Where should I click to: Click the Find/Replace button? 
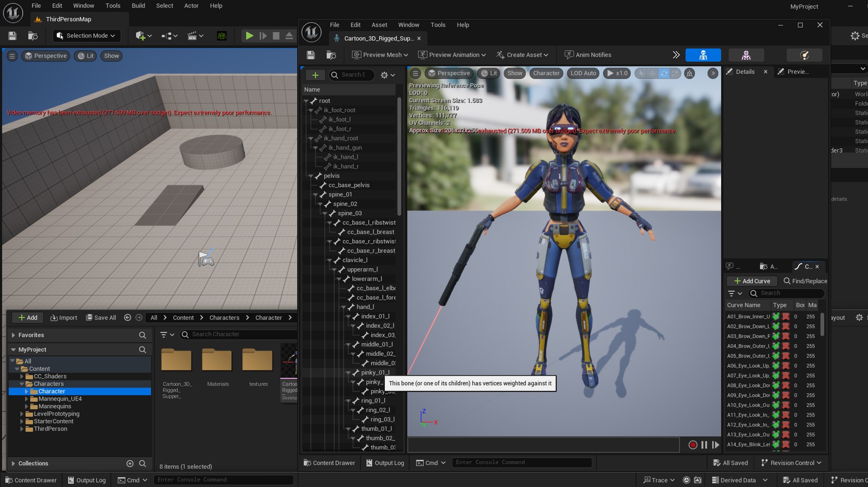click(x=805, y=281)
